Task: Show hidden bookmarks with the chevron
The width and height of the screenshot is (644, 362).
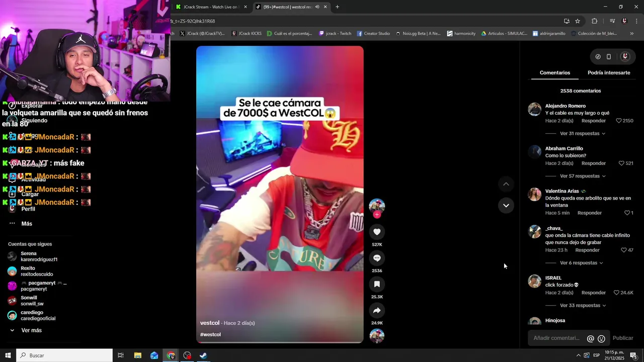Action: point(632,34)
